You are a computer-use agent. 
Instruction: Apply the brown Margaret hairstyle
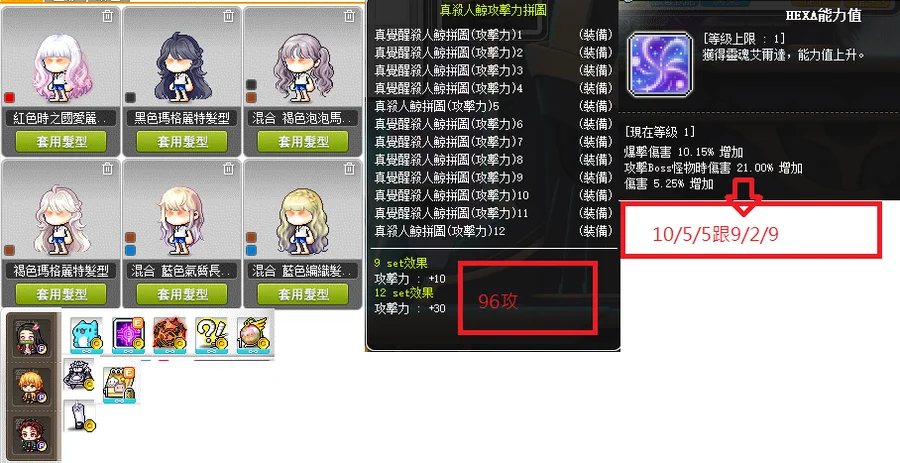coord(61,294)
